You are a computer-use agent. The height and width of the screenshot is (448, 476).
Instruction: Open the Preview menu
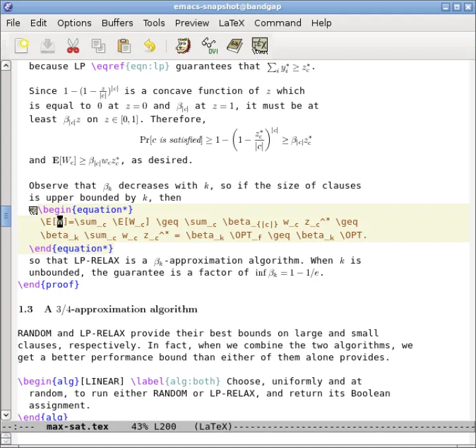[192, 22]
